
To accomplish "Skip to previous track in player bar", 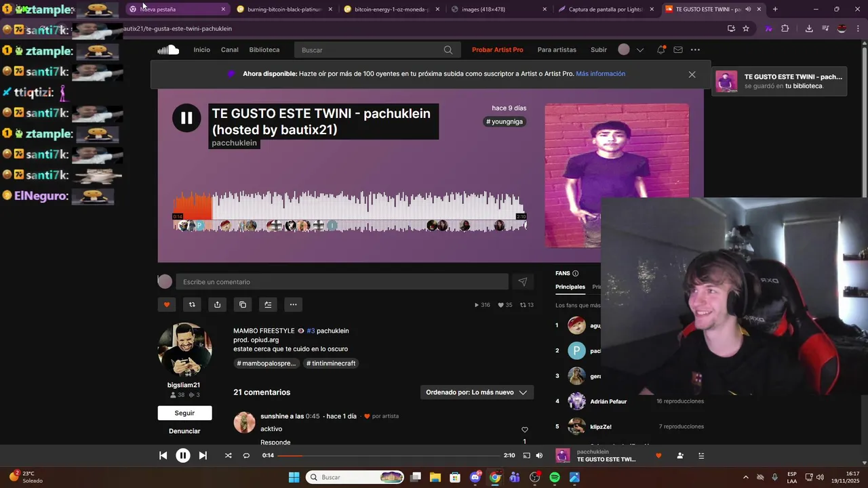I will click(163, 455).
